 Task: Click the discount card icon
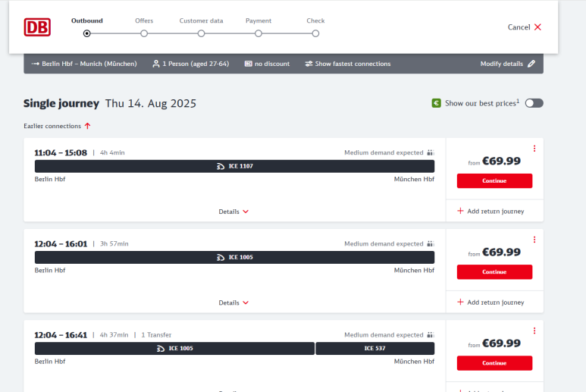click(x=248, y=64)
